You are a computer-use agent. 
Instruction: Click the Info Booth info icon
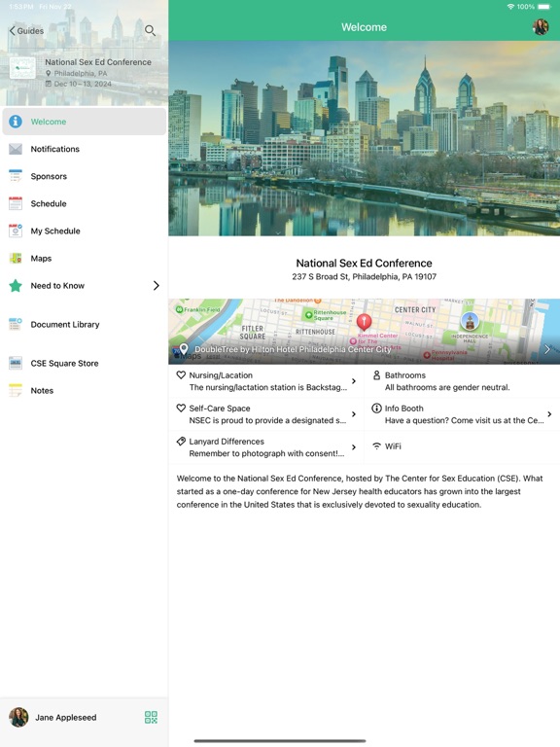pos(376,408)
